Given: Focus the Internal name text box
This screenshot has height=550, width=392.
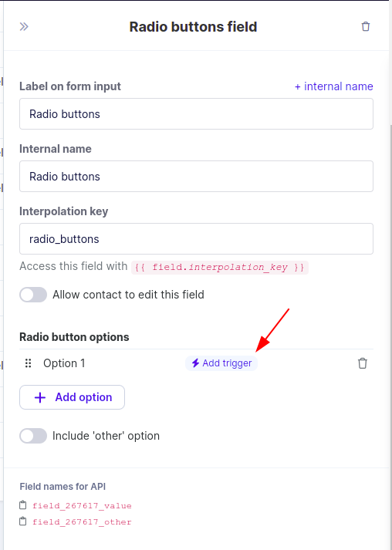Looking at the screenshot, I should 196,176.
